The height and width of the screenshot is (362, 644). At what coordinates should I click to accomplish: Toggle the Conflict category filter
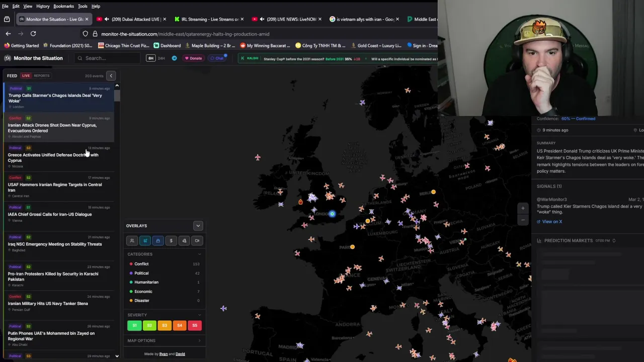[x=164, y=264]
